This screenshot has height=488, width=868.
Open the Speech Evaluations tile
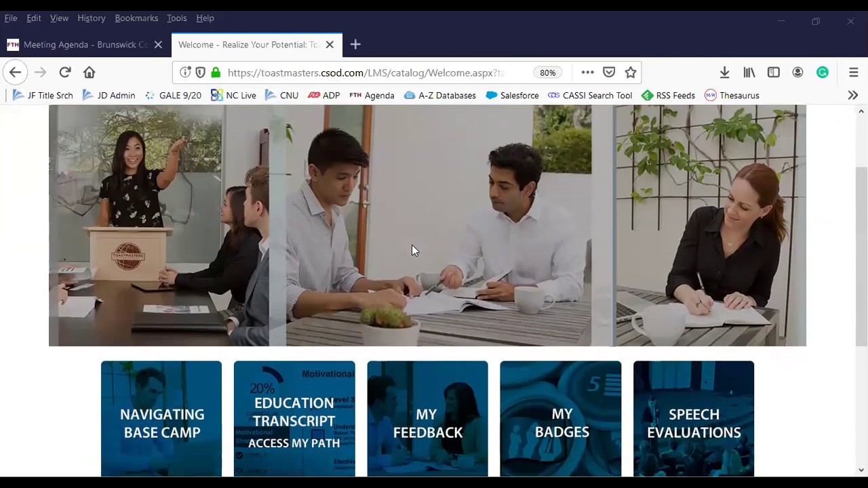tap(694, 419)
